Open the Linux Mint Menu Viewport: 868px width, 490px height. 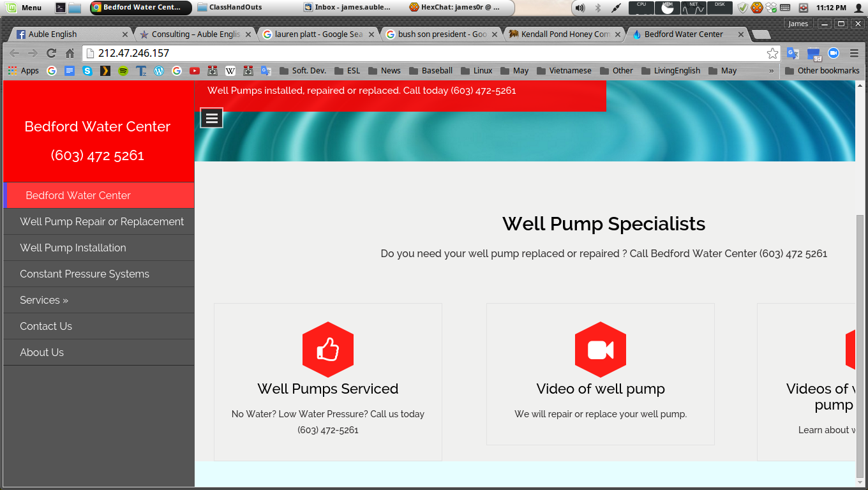(24, 8)
